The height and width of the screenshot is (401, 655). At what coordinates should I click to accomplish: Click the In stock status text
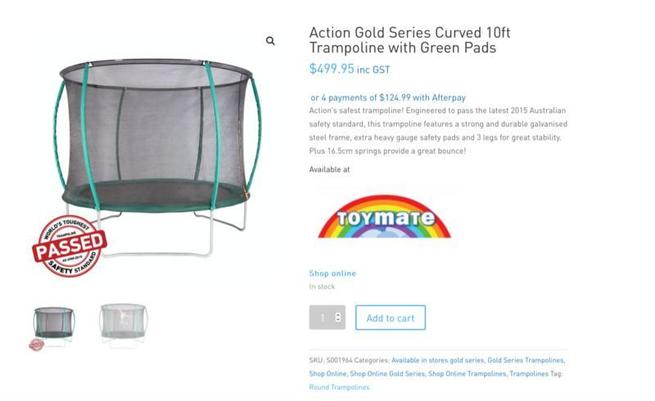(x=322, y=287)
